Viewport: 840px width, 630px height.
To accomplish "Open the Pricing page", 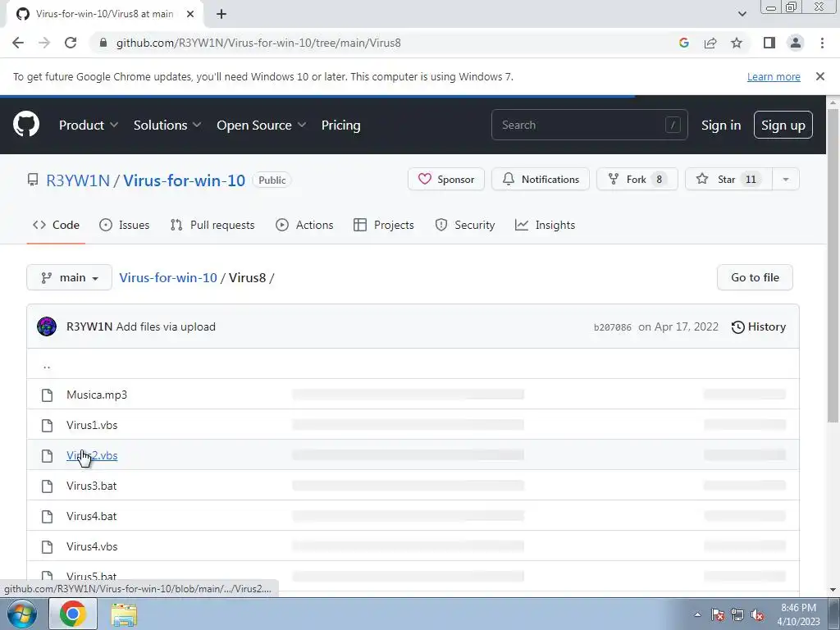I will 340,125.
